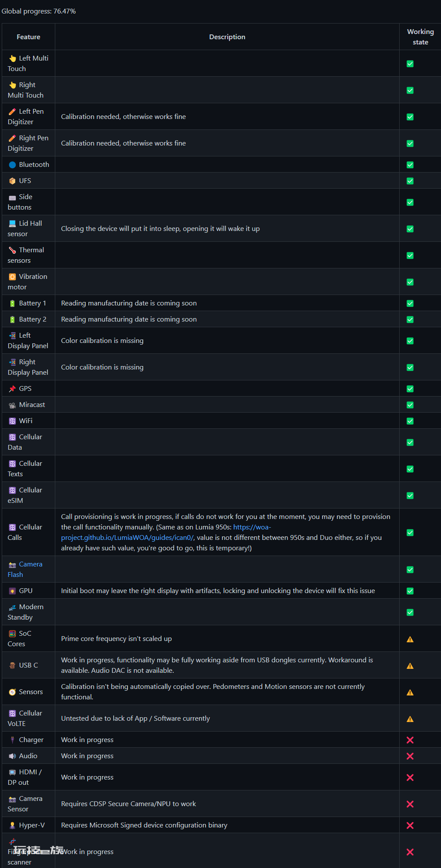Click the Audio speaker icon

point(12,756)
